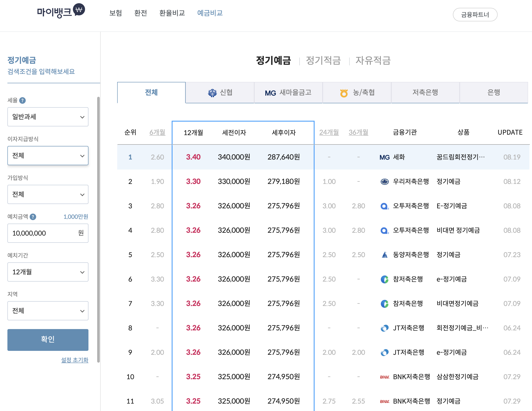Switch to the 신협 tab
Screen dimensions: 532x411
[220, 93]
